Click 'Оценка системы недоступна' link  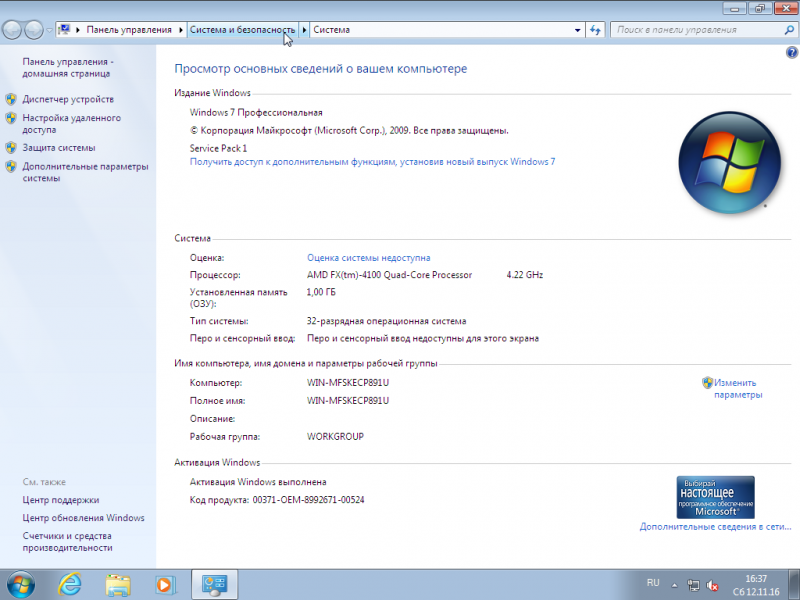click(368, 258)
